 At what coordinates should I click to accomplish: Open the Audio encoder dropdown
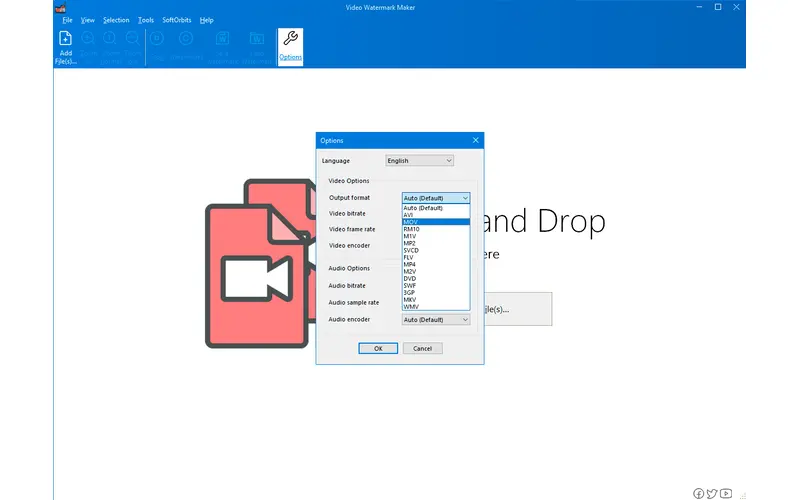436,319
